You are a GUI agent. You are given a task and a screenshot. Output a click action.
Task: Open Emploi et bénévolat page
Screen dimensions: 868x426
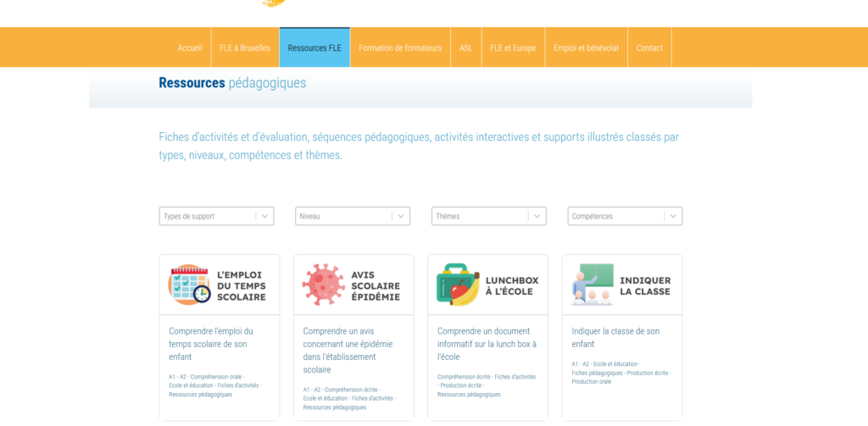pos(586,48)
